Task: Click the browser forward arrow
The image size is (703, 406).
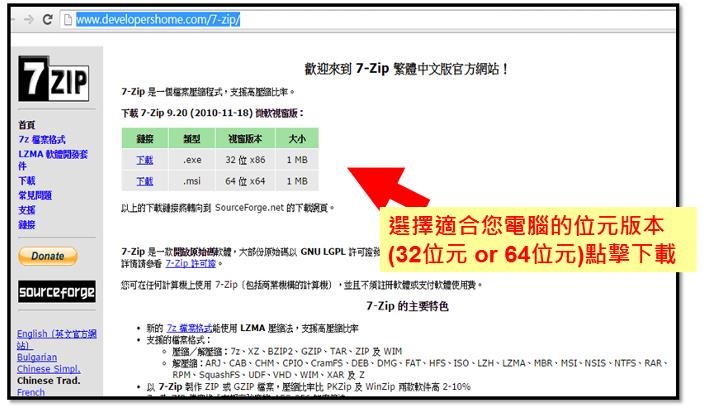Action: [x=29, y=19]
